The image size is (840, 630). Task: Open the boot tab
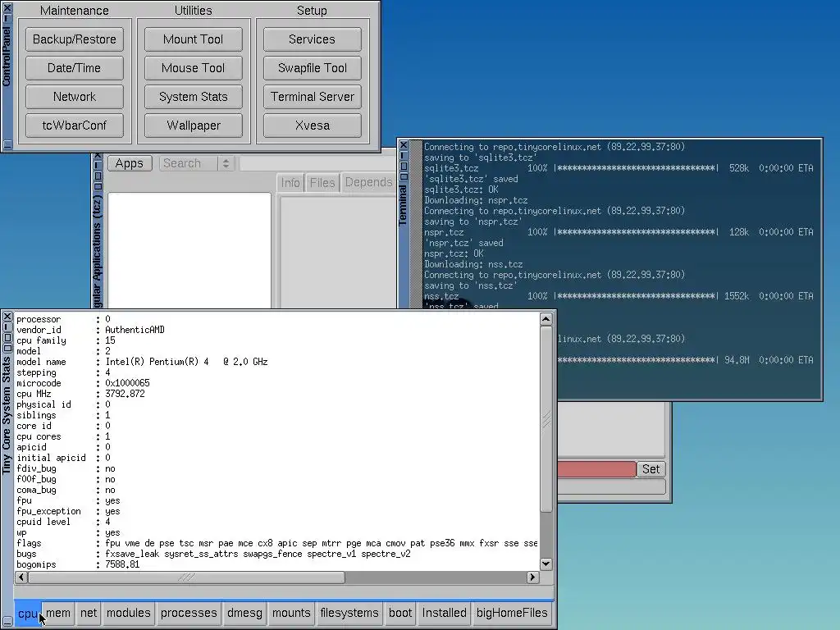tap(400, 613)
